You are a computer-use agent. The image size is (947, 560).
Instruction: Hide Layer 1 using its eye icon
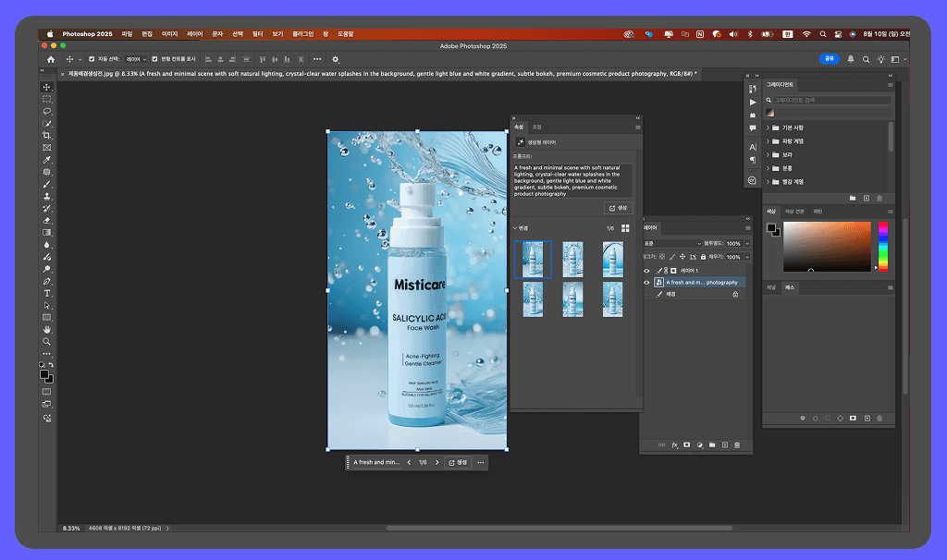[646, 271]
